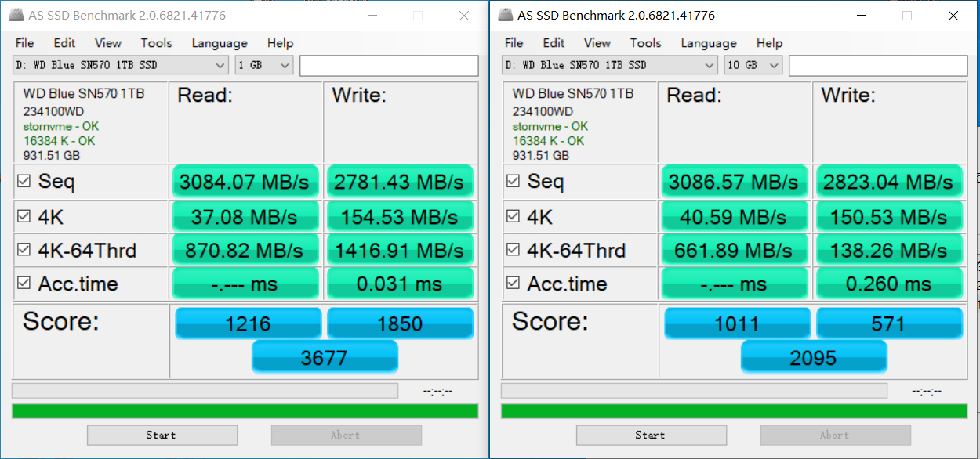Close the right AS SSD Benchmark window
Screen dimensions: 980x459
point(953,16)
